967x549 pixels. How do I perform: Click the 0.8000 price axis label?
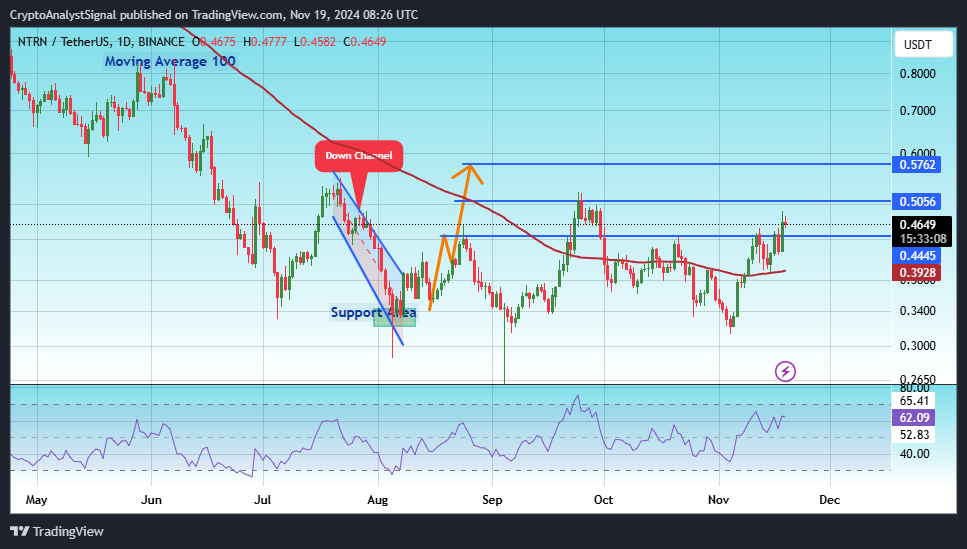point(918,73)
